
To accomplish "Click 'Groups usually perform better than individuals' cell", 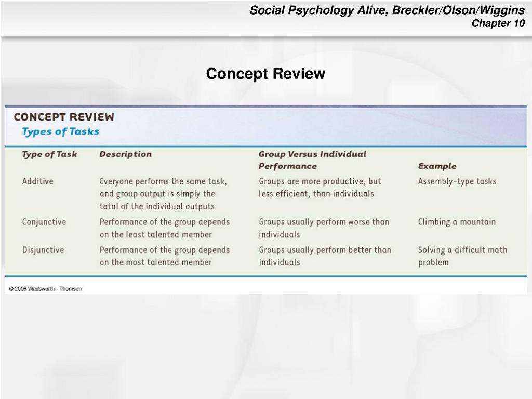I will [325, 256].
